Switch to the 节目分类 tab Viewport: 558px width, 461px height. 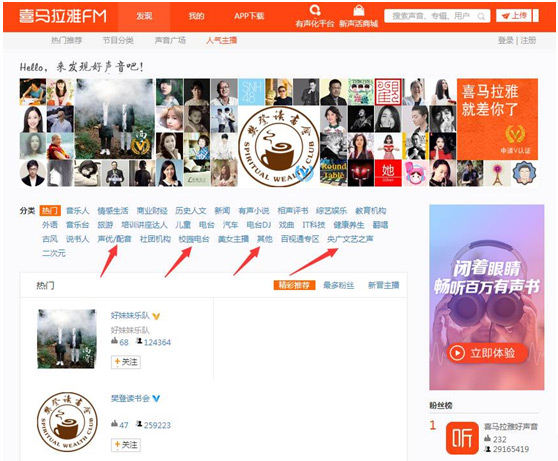tap(118, 40)
